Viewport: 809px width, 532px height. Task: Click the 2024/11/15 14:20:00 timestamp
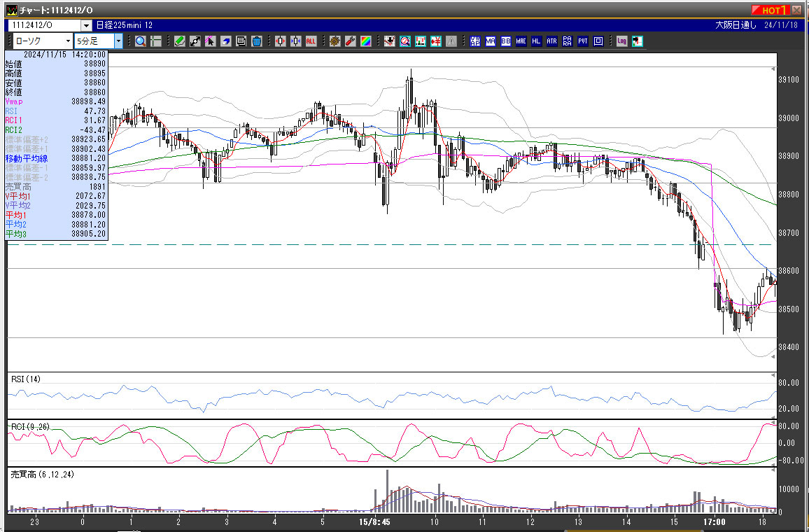click(x=64, y=54)
